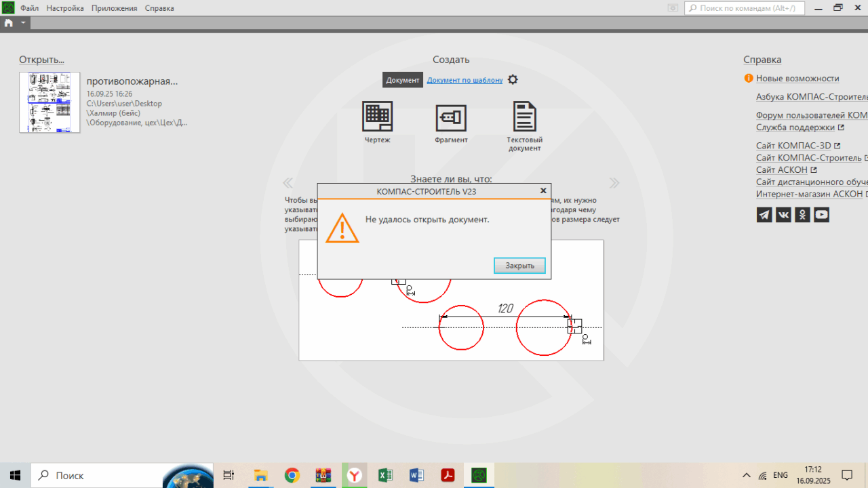This screenshot has width=868, height=488.
Task: Create a new Чертеж document
Action: [x=377, y=117]
